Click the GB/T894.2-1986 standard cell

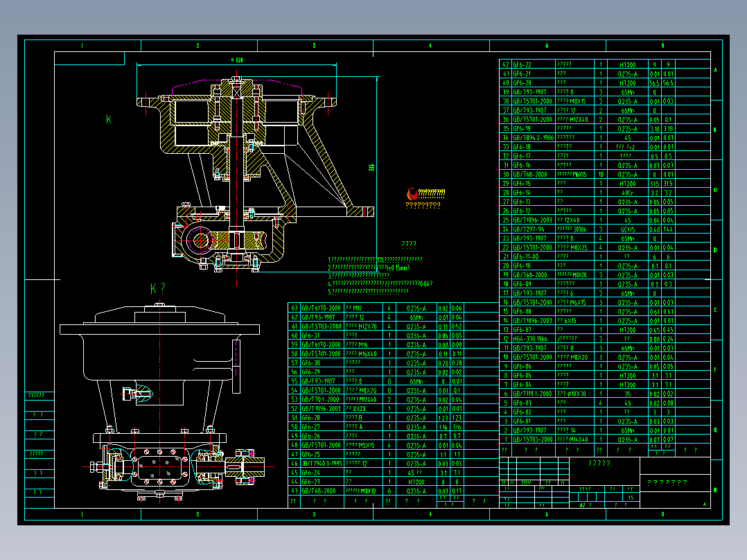point(534,138)
